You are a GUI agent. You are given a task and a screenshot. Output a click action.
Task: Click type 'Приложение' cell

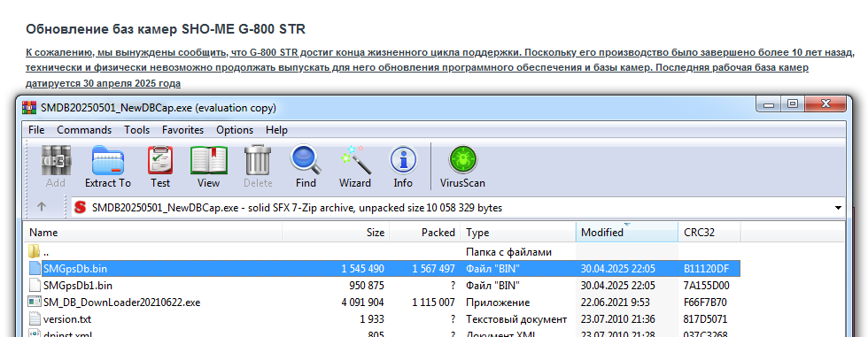pos(498,303)
